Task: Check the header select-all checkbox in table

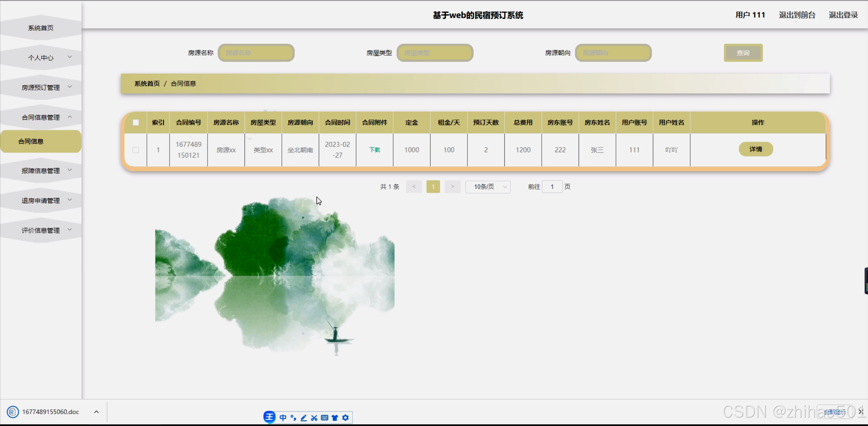Action: [136, 122]
